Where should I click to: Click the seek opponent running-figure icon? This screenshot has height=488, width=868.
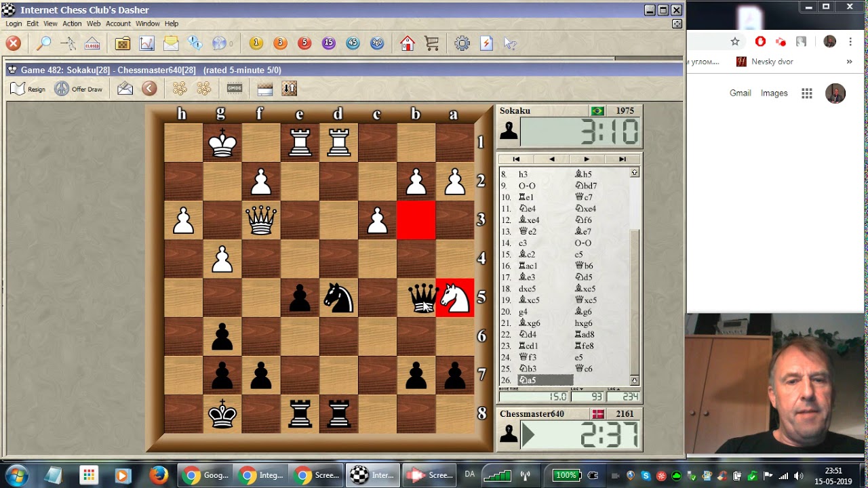click(x=68, y=43)
